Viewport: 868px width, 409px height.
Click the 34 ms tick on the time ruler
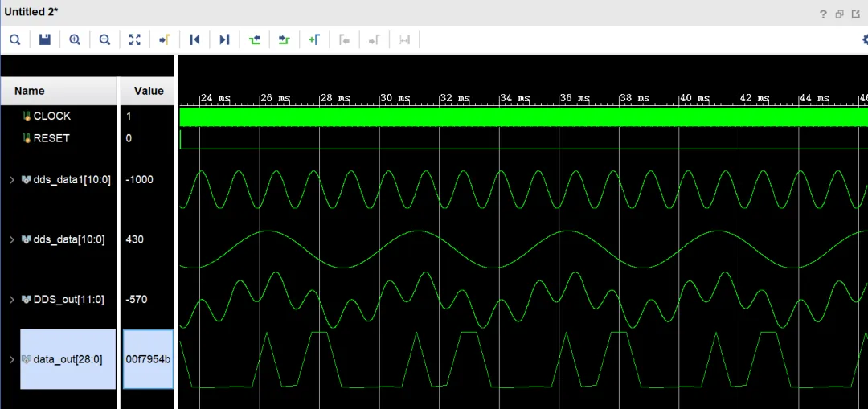(x=500, y=99)
